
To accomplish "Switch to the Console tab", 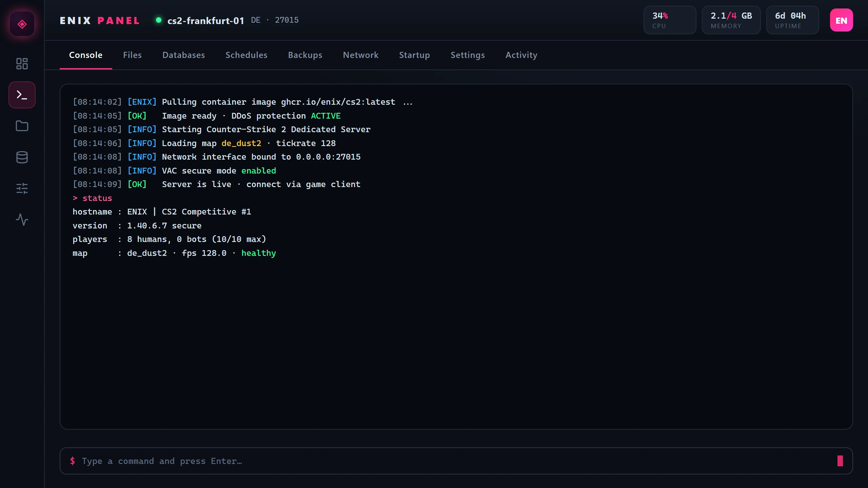I will 86,55.
